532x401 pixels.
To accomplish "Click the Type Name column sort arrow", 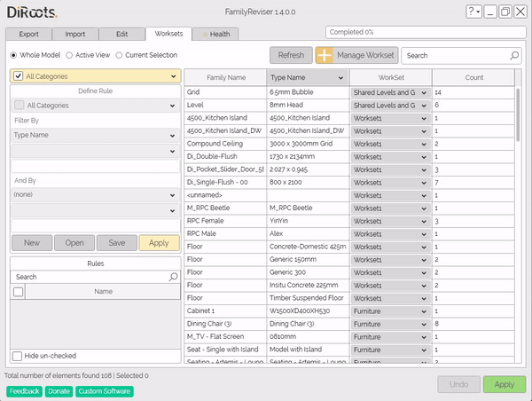I will [x=341, y=77].
